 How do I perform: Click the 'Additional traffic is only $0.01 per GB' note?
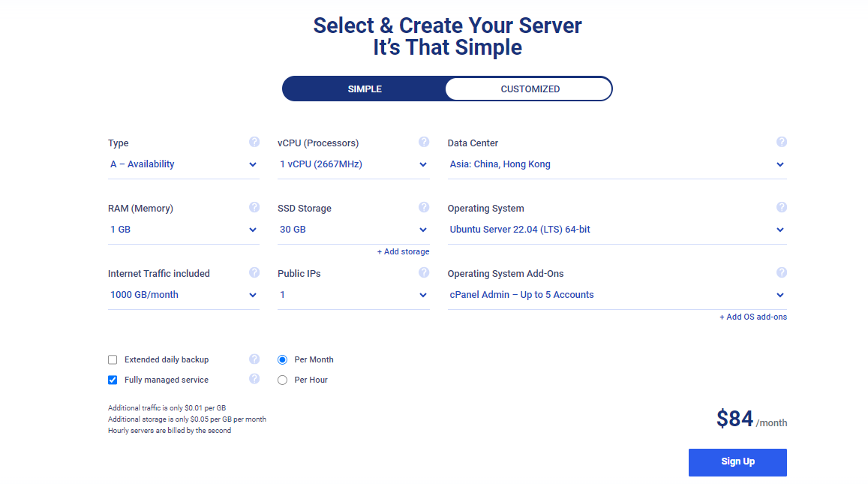(x=167, y=408)
